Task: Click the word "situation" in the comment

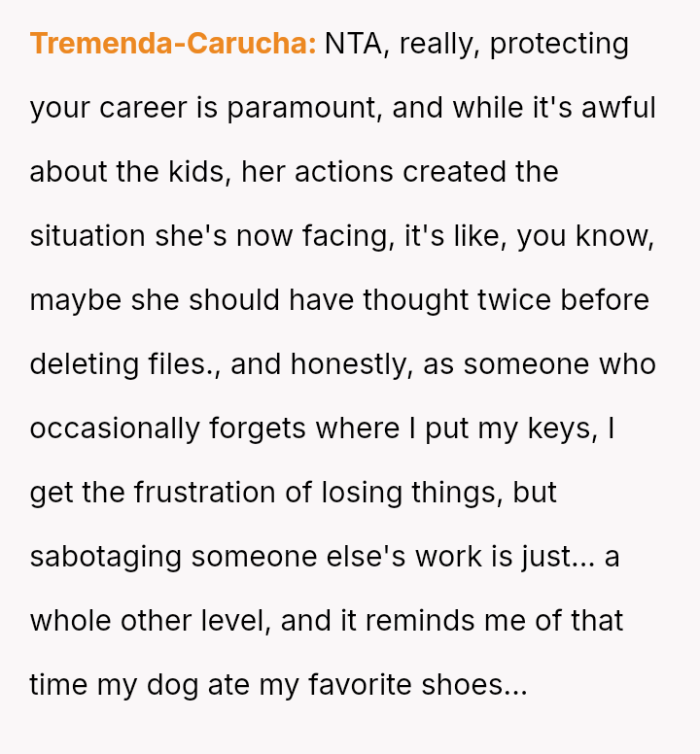Action: click(x=87, y=236)
